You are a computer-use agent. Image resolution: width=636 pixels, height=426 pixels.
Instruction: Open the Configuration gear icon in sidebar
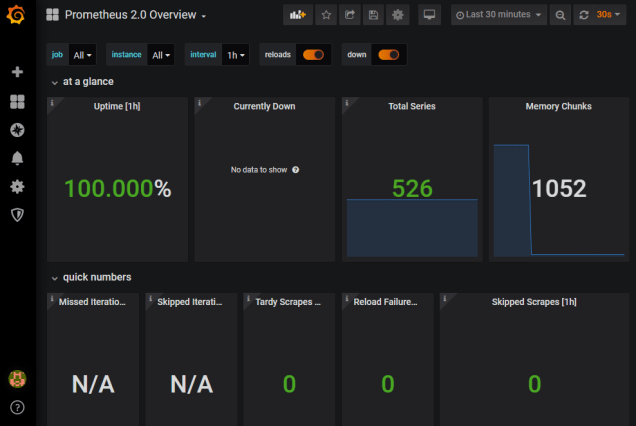coord(17,187)
